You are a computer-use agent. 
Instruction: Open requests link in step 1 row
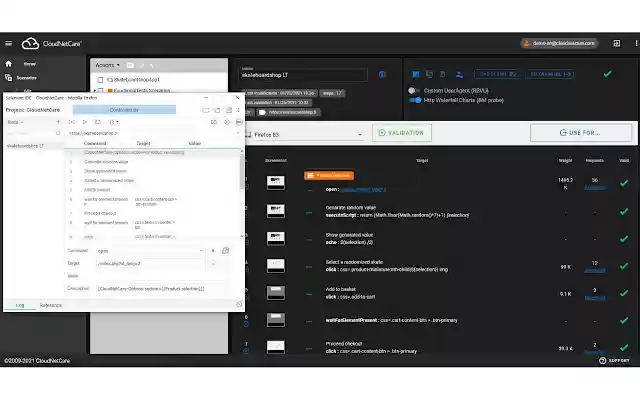pos(595,187)
